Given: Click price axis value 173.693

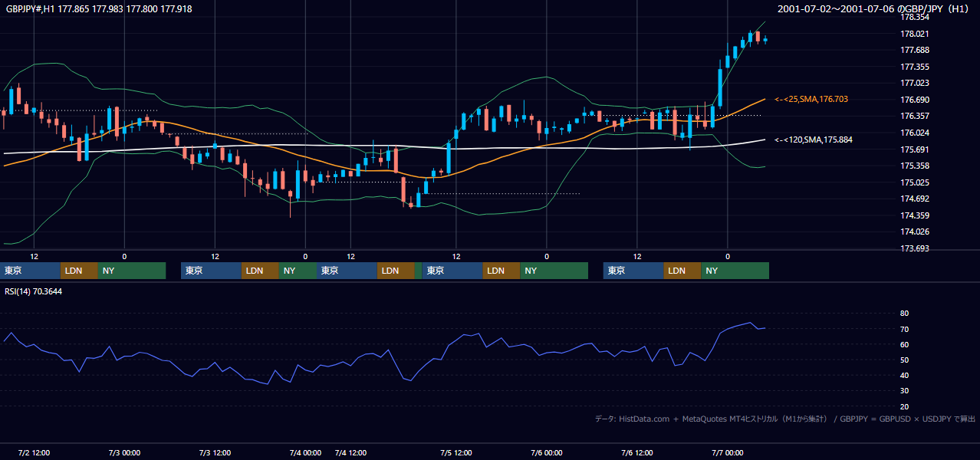Looking at the screenshot, I should click(914, 248).
